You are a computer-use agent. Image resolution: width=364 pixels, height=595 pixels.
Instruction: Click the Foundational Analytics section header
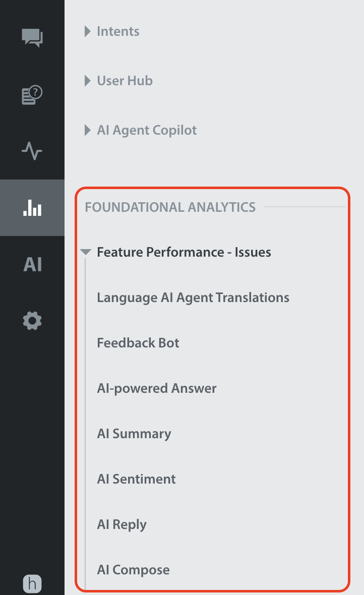(170, 207)
